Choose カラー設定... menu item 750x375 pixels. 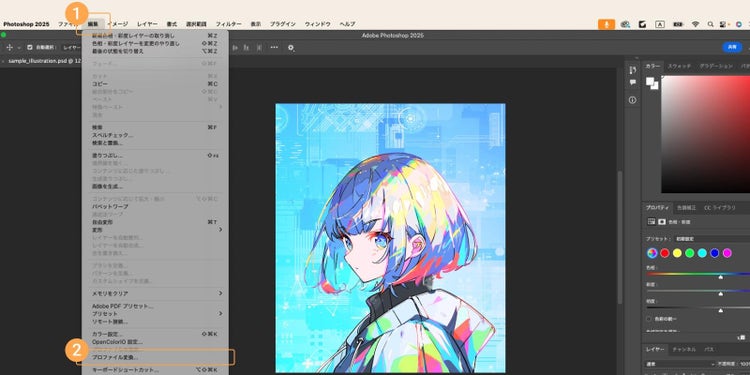(156, 334)
